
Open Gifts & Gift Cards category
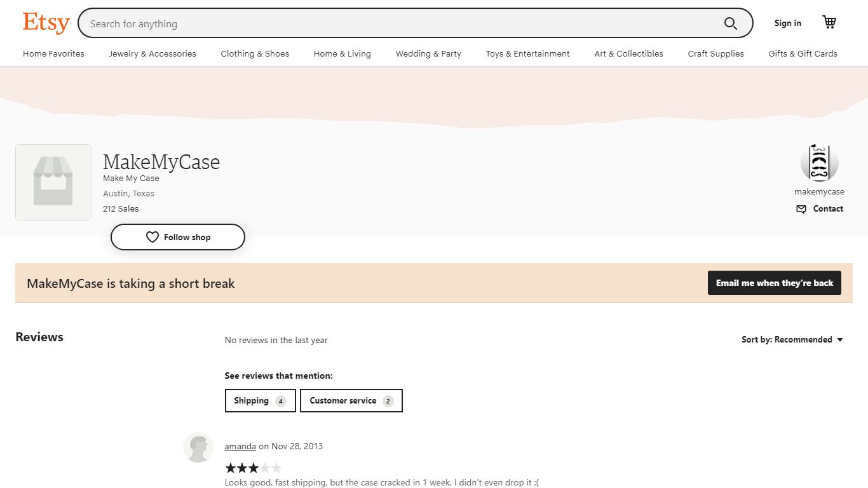pyautogui.click(x=803, y=53)
